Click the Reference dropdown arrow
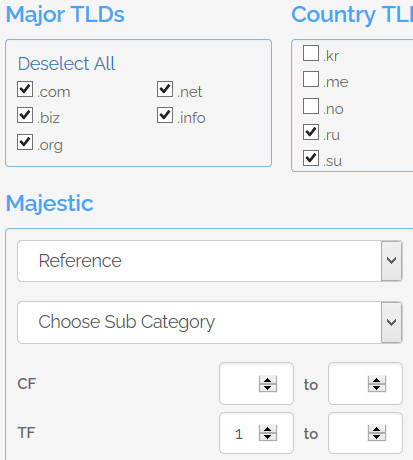This screenshot has width=413, height=460. 392,261
